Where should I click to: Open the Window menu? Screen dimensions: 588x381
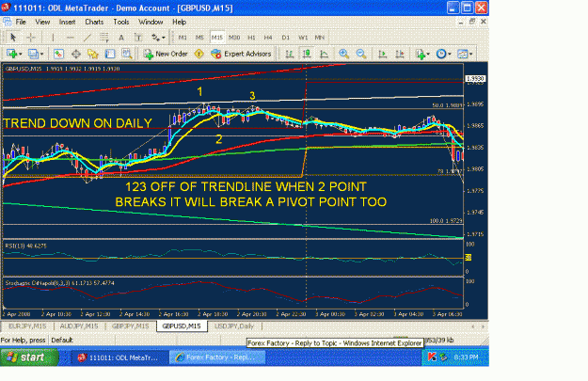(151, 22)
